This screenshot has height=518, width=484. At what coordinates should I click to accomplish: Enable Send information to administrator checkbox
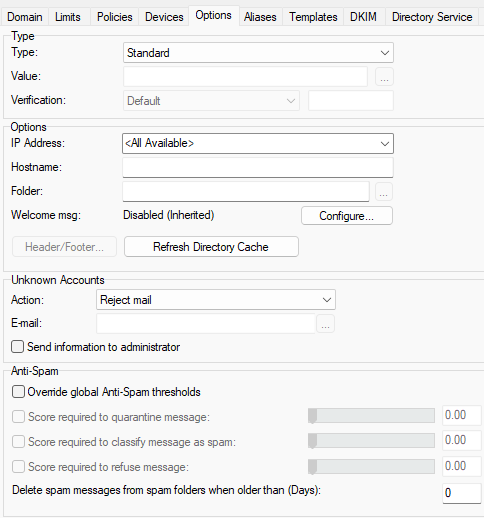[x=17, y=347]
